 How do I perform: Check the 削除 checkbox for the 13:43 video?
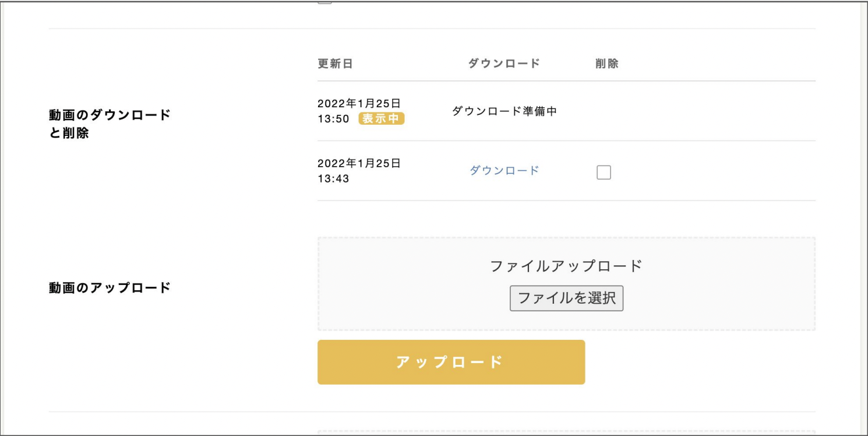604,173
